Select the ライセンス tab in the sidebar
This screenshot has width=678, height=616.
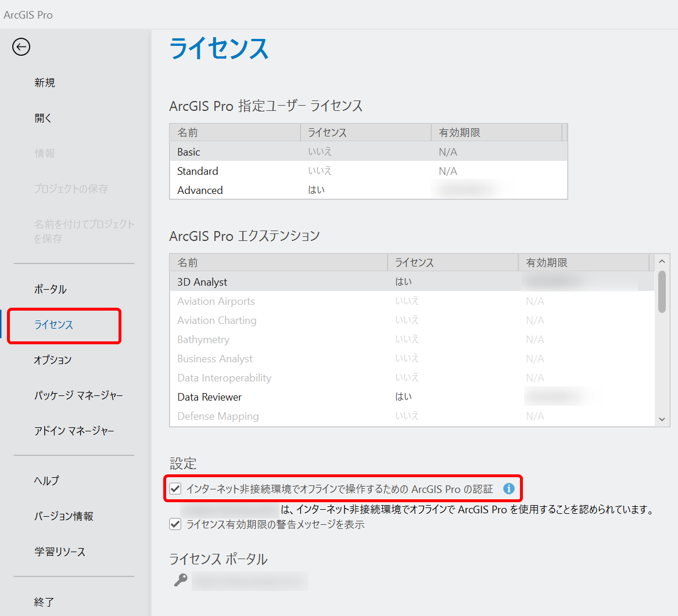[53, 325]
